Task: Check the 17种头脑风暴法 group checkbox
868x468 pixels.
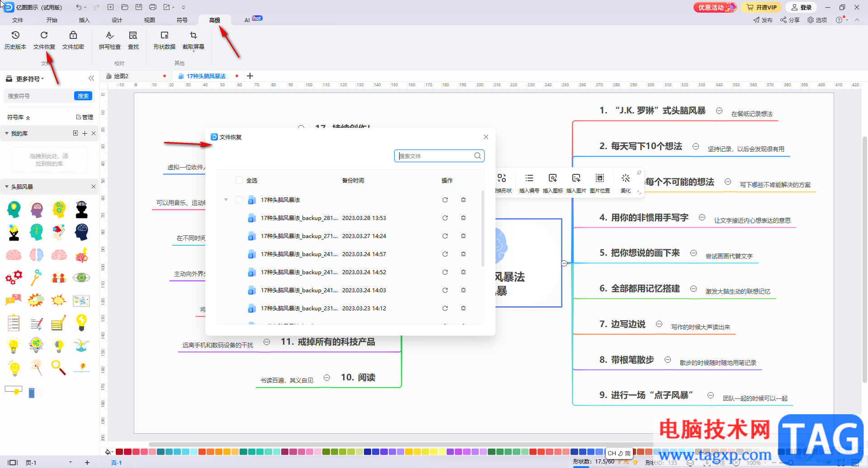Action: [239, 200]
